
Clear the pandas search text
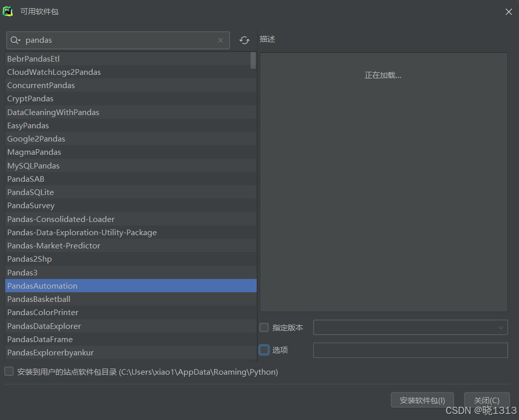221,40
